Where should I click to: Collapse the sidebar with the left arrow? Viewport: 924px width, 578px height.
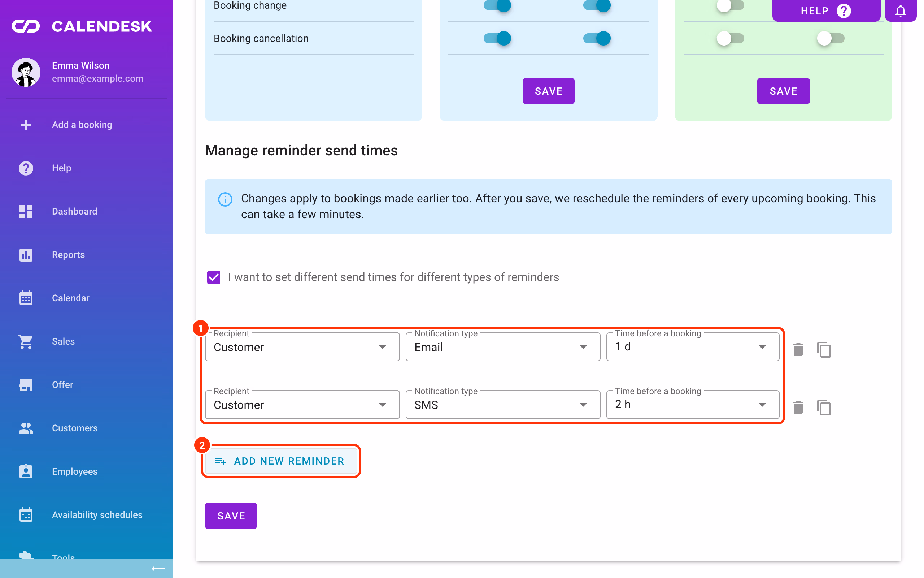click(x=158, y=569)
